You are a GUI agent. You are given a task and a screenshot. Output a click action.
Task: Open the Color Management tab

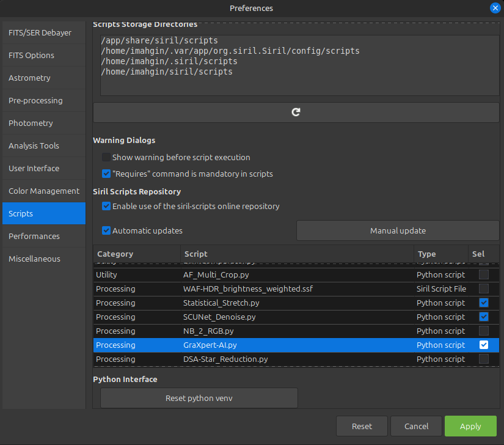tap(44, 191)
